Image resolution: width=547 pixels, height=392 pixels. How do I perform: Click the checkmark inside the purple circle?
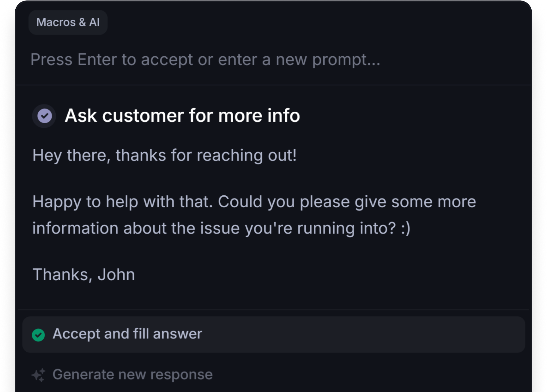[44, 116]
